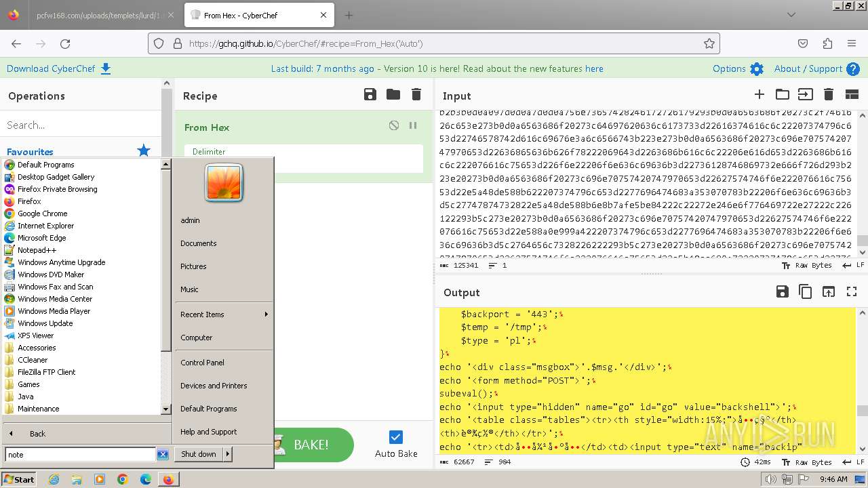
Task: Clear the Start menu search box
Action: click(x=163, y=455)
